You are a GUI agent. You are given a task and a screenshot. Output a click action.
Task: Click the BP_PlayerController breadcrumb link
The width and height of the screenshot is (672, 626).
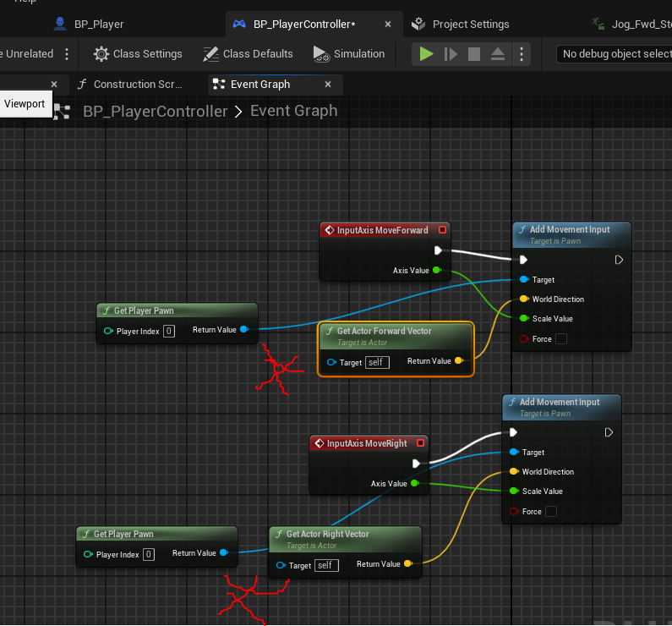click(156, 112)
